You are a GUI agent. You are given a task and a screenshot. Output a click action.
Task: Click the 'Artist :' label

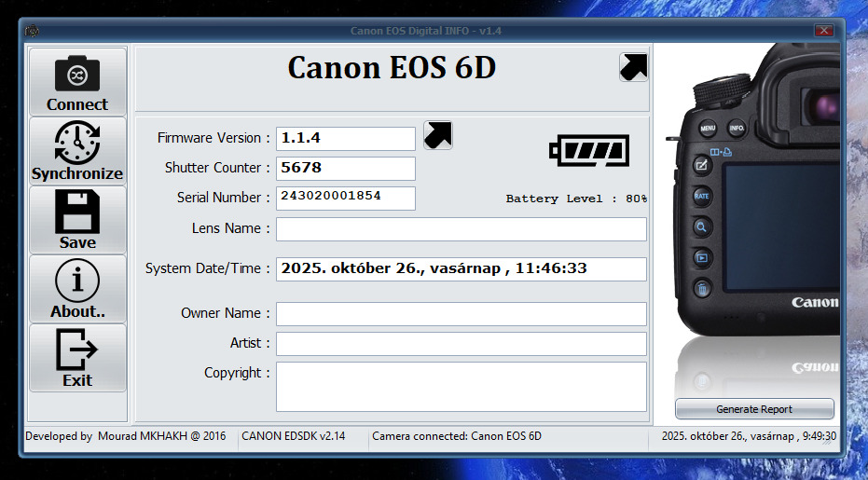pyautogui.click(x=250, y=343)
